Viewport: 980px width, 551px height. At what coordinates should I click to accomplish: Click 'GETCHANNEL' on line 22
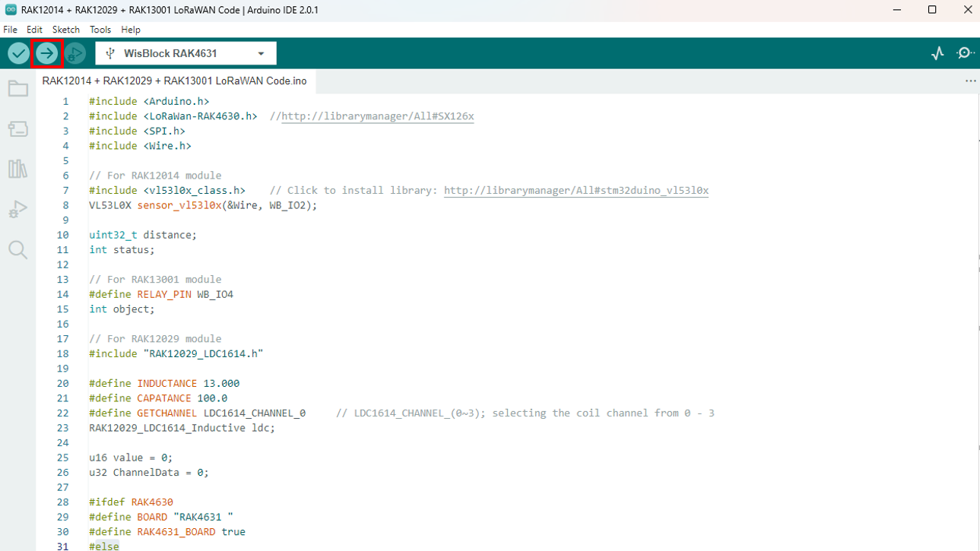point(167,413)
